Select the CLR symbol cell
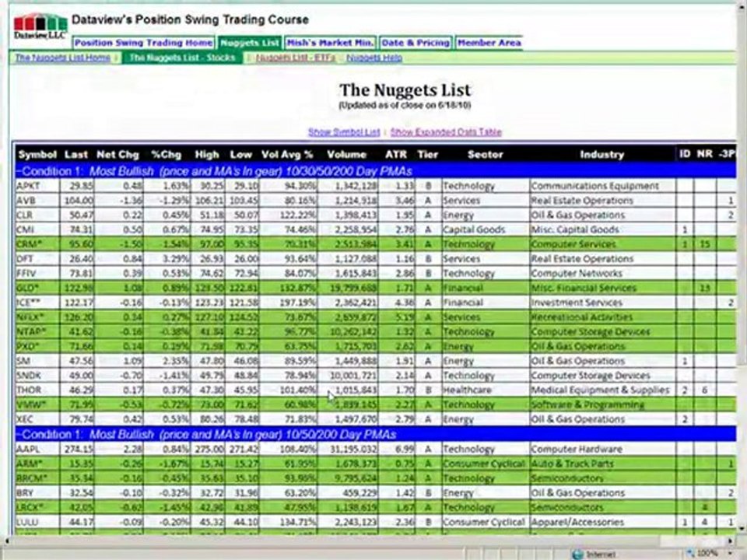 37,215
